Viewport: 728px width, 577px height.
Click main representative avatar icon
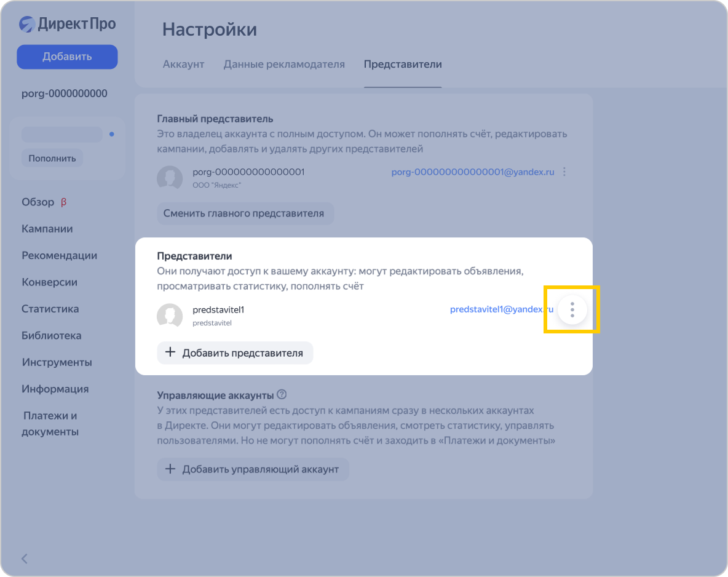[170, 178]
